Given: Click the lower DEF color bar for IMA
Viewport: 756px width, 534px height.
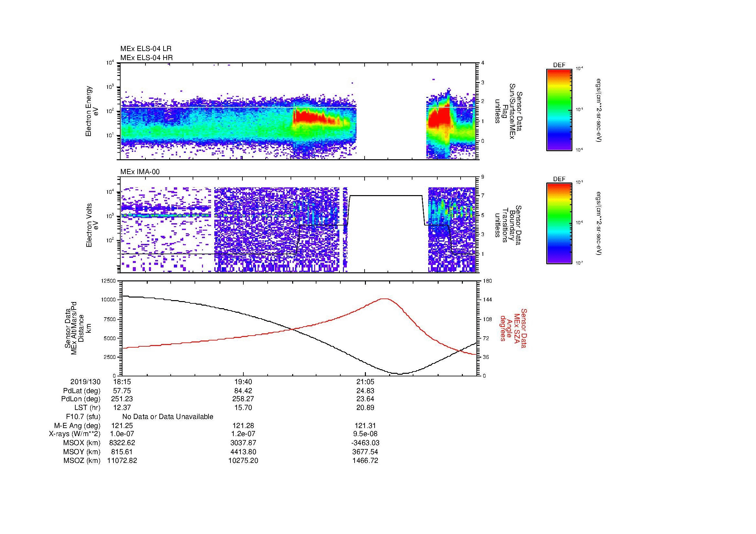Looking at the screenshot, I should (x=559, y=224).
